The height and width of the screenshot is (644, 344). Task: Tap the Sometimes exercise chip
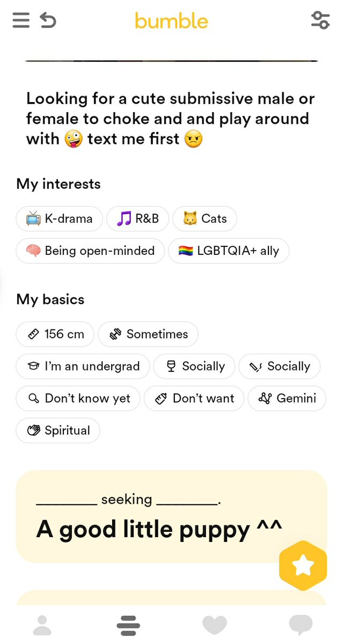coord(148,334)
